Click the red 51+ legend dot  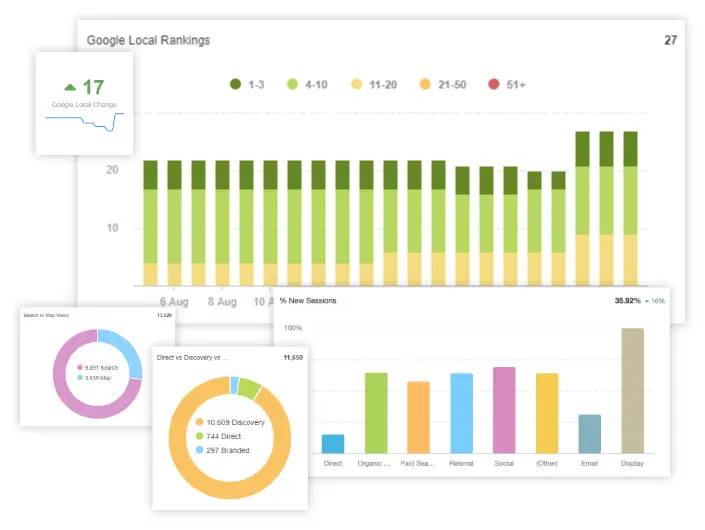(493, 85)
